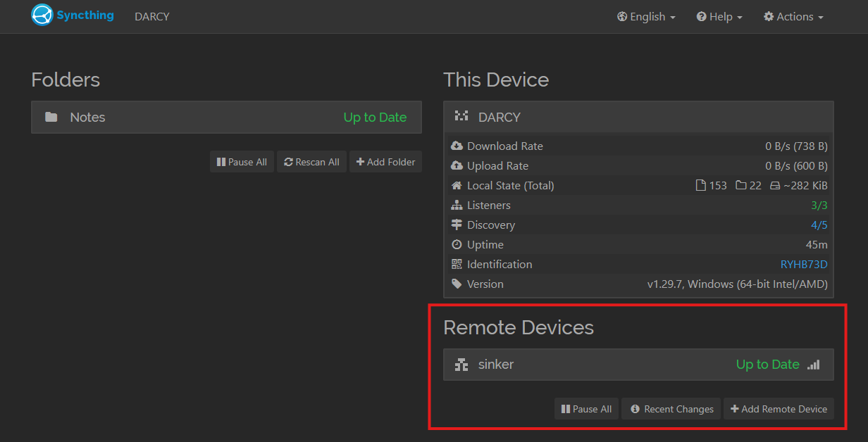Click the Local State (Total) label
This screenshot has height=442, width=868.
pyautogui.click(x=511, y=185)
